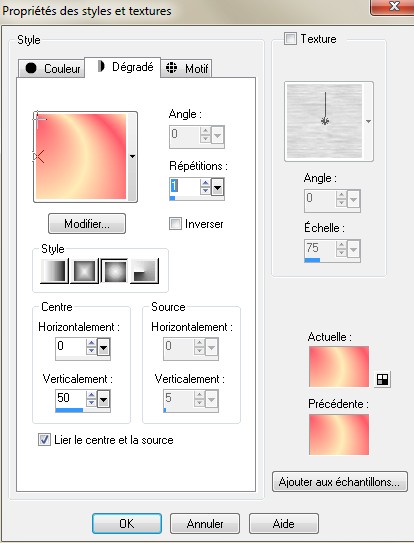This screenshot has width=414, height=543.
Task: Switch to the Motif tab
Action: [x=186, y=68]
